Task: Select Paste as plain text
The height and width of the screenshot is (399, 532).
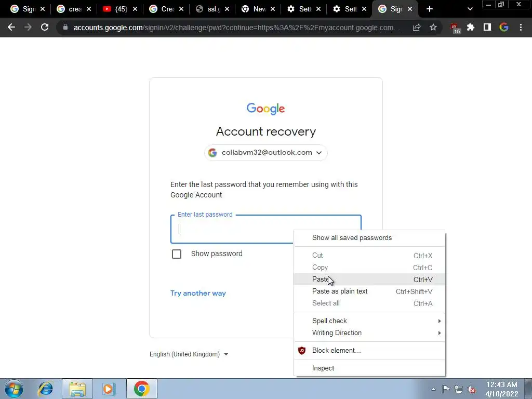Action: [369, 291]
